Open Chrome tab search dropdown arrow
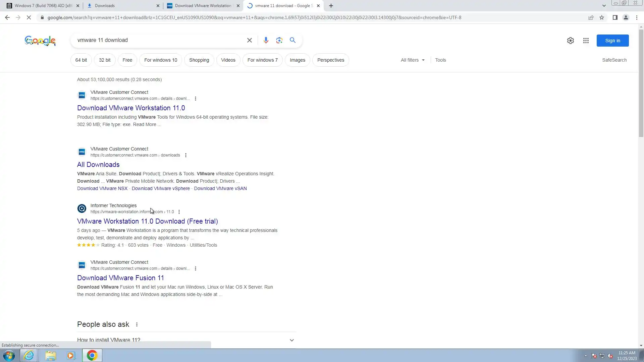Viewport: 644px width, 362px height. [x=604, y=6]
